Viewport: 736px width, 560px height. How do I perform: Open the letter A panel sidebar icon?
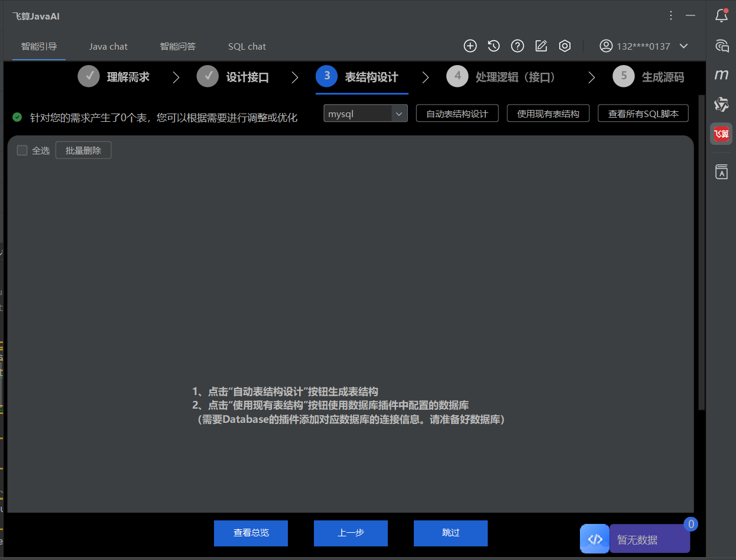(721, 173)
